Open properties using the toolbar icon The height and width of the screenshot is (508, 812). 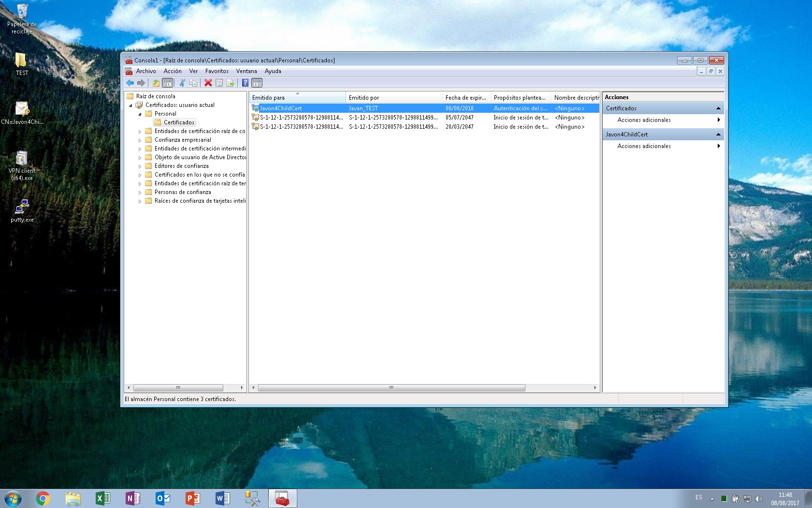[x=219, y=83]
